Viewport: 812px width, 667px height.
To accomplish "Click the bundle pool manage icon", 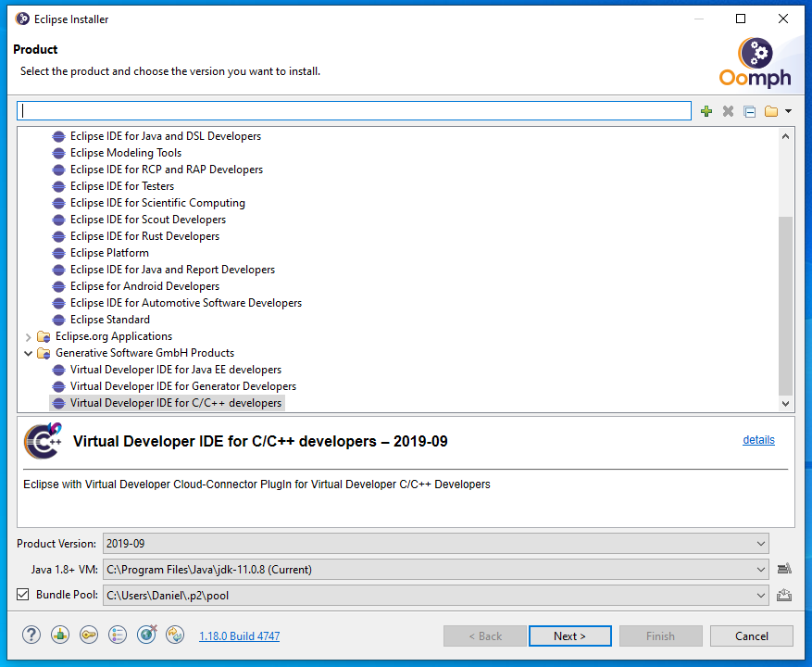I will tap(784, 595).
